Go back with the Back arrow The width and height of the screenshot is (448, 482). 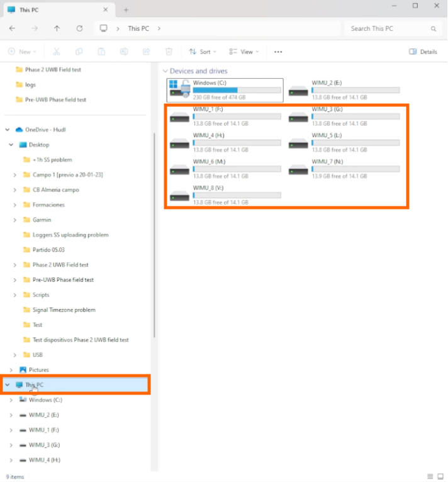pyautogui.click(x=12, y=28)
